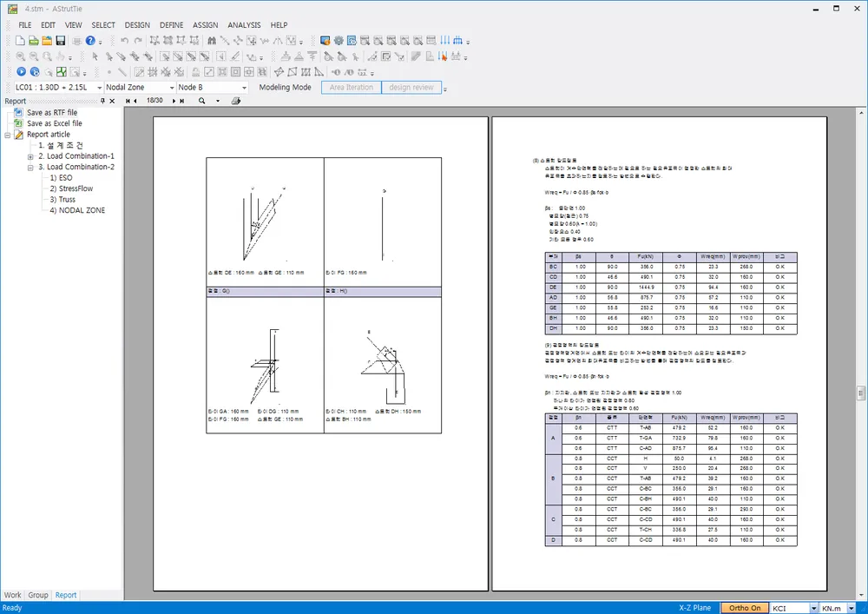Click the 18/30 page number field

pos(155,101)
